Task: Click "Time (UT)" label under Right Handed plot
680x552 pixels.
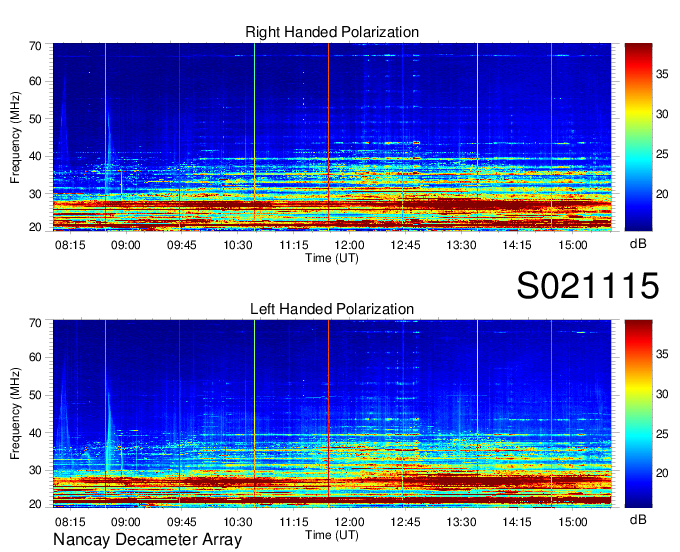Action: coord(332,258)
